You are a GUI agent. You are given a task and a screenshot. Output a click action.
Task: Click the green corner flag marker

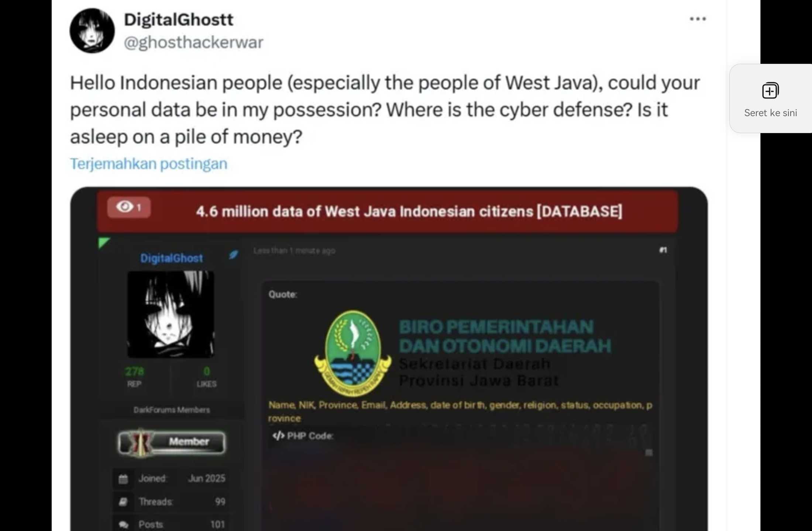(x=104, y=243)
